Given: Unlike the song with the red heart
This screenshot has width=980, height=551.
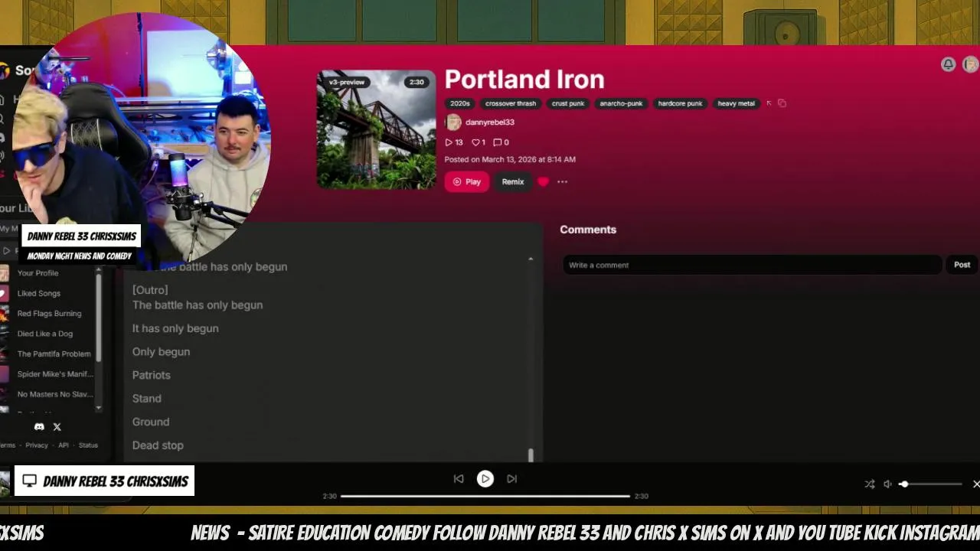Looking at the screenshot, I should click(544, 182).
